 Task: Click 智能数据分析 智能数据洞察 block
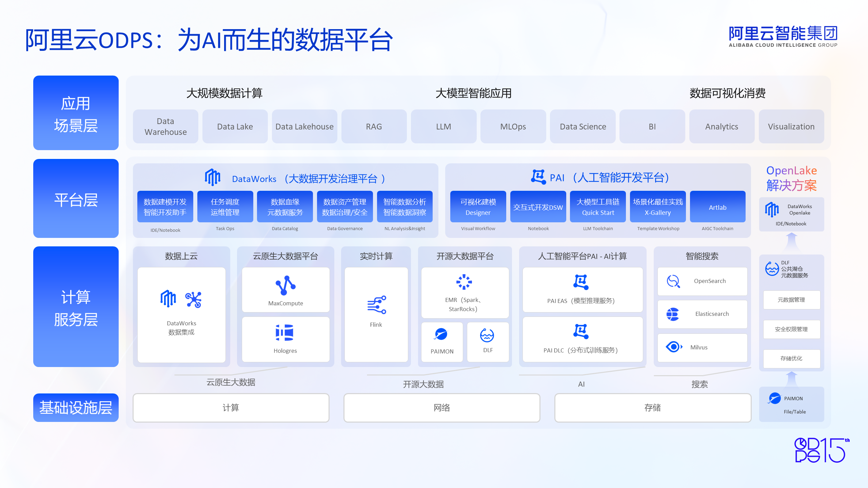[405, 207]
